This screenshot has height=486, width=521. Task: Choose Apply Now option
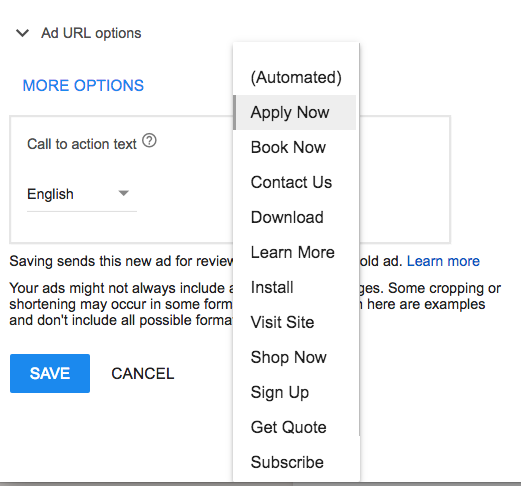tap(295, 112)
